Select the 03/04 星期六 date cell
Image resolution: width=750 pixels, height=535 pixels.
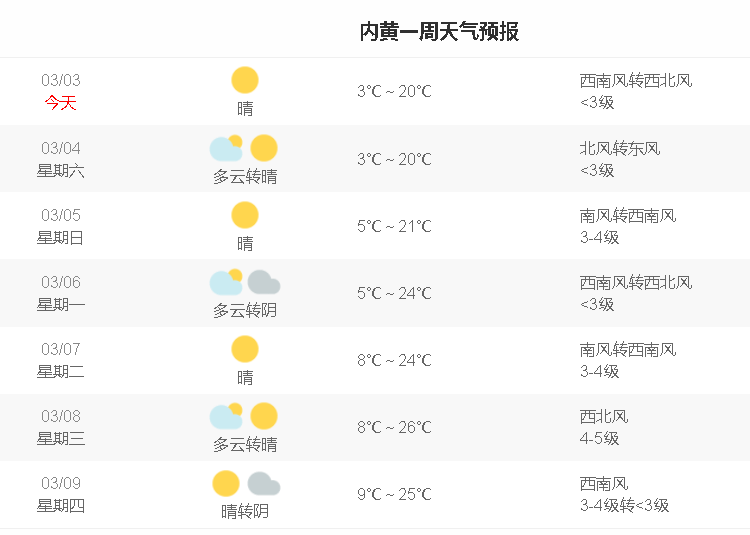(x=61, y=159)
